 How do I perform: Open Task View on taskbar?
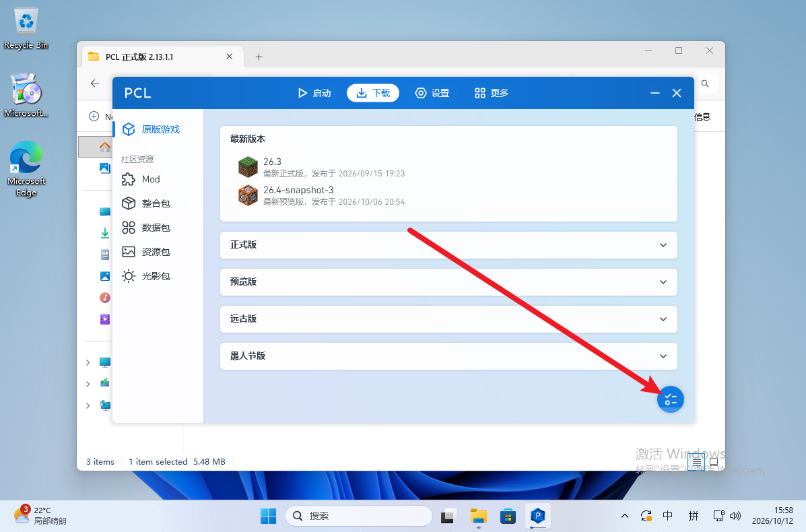pyautogui.click(x=448, y=516)
